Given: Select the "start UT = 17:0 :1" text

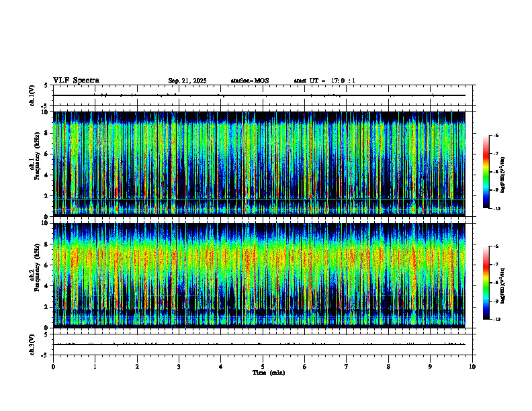Looking at the screenshot, I should (x=324, y=81).
